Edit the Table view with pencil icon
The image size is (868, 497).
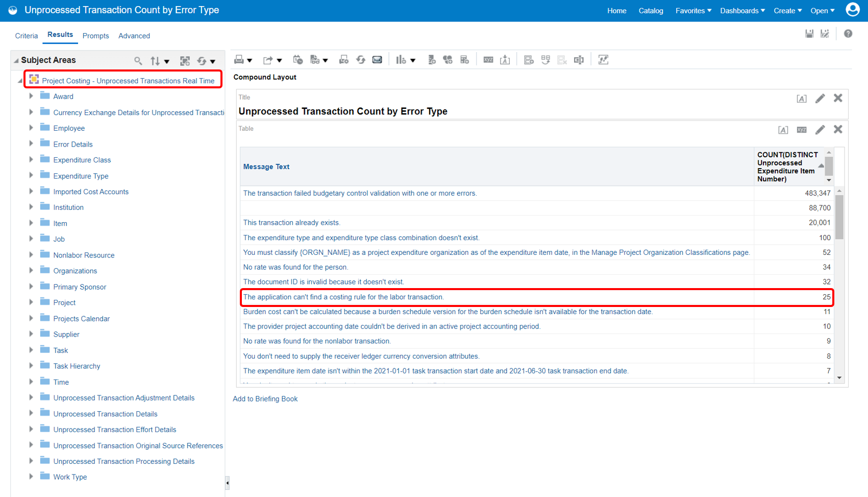[x=820, y=130]
